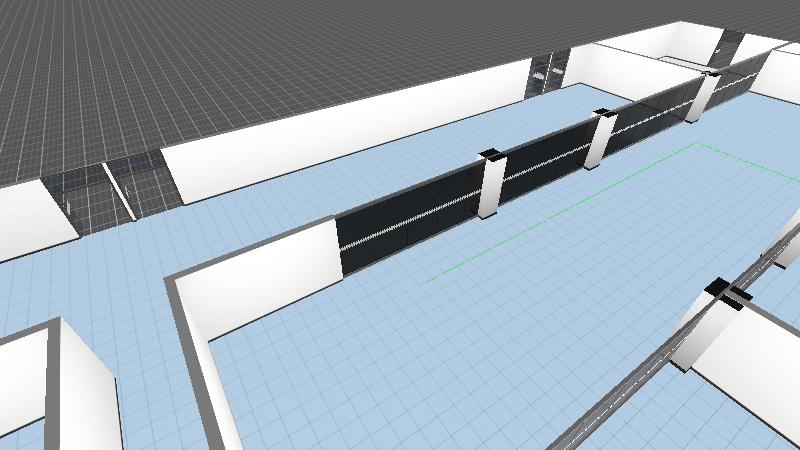Select glass panel between middle and farthest pillars
800x450 pixels.
[x=652, y=118]
